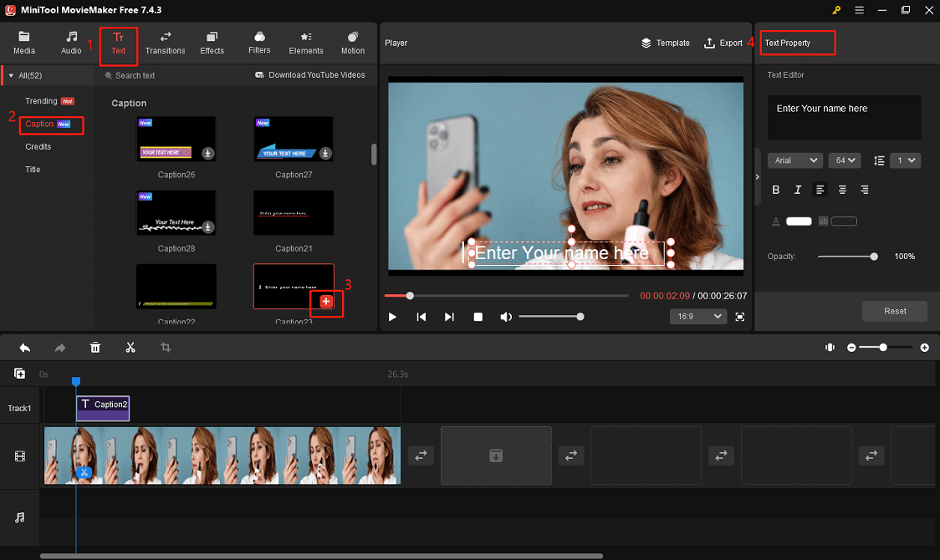Select the Credits text category
The height and width of the screenshot is (560, 940).
[38, 147]
